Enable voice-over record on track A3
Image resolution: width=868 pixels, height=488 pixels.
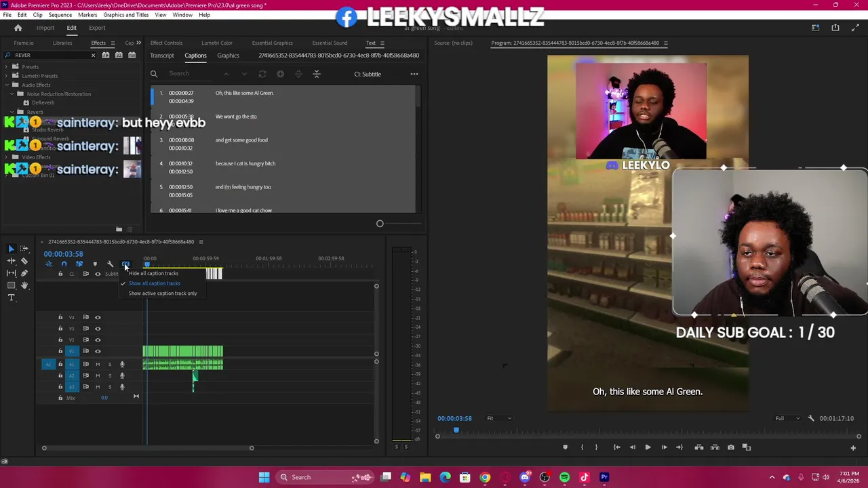(122, 386)
